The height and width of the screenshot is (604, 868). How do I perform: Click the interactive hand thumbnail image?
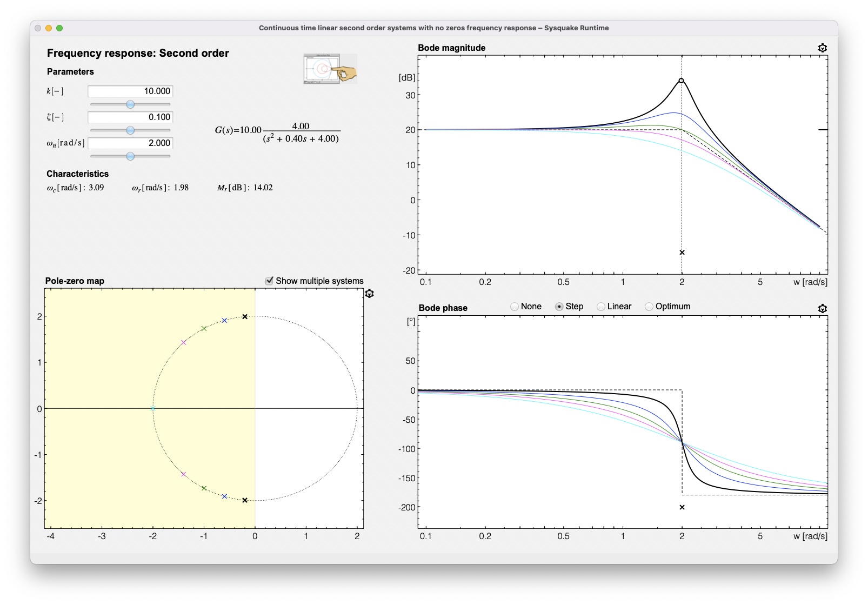[330, 69]
